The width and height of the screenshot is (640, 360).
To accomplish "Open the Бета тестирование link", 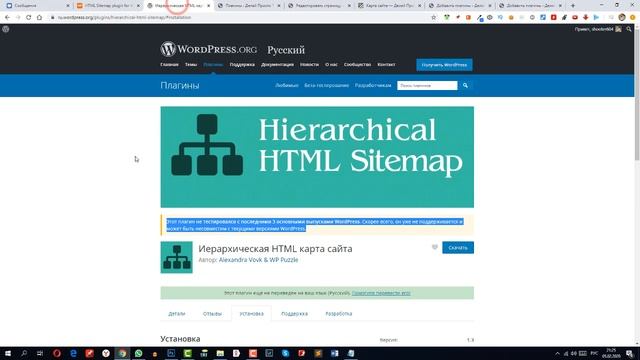I will (x=327, y=85).
